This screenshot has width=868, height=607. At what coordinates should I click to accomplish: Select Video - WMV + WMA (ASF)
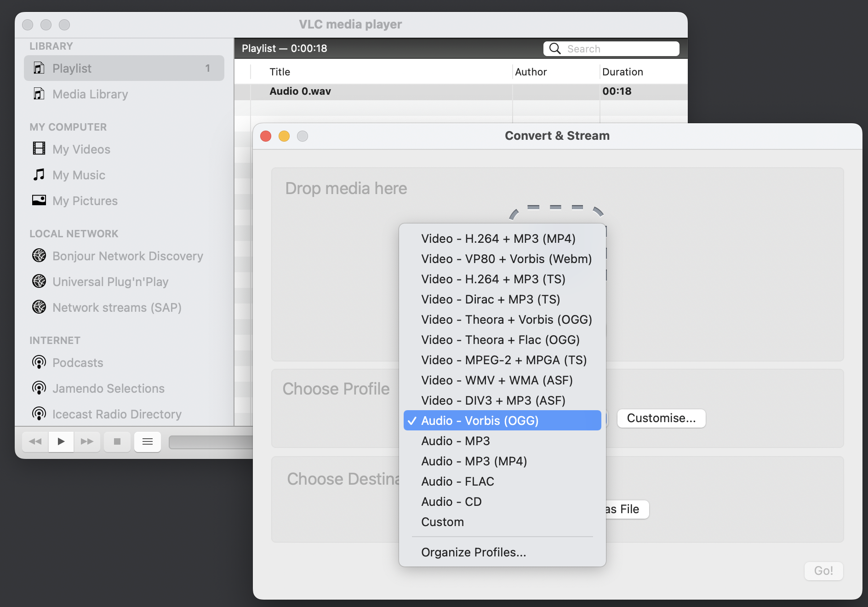coord(503,380)
